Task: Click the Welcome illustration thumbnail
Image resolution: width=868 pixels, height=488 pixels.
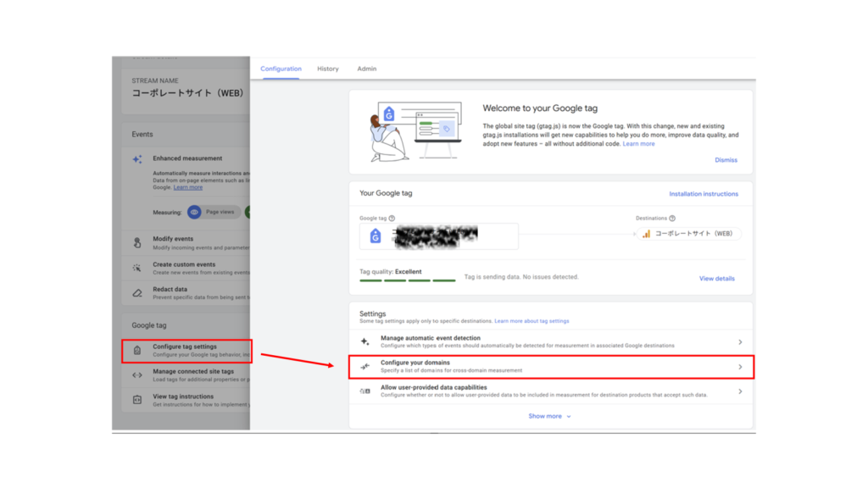Action: pyautogui.click(x=415, y=131)
